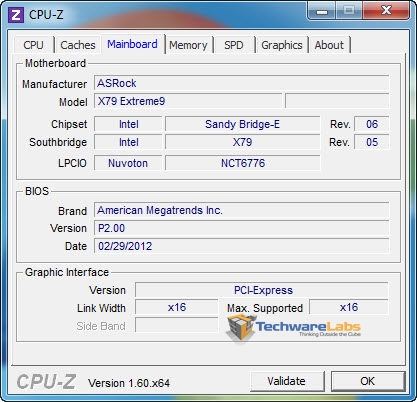
Task: Select chipset revision value 06
Action: pyautogui.click(x=372, y=124)
